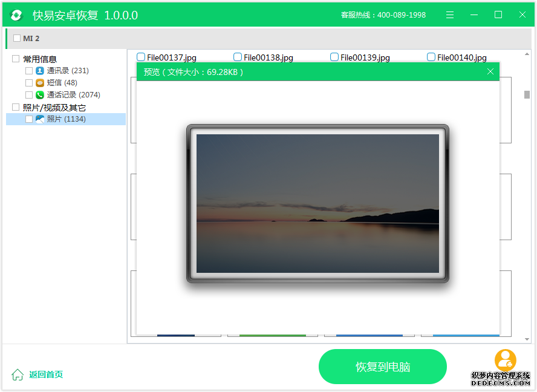Click the 照片/视频及其它 category label
Viewport: 537px width, 392px height.
(54, 108)
